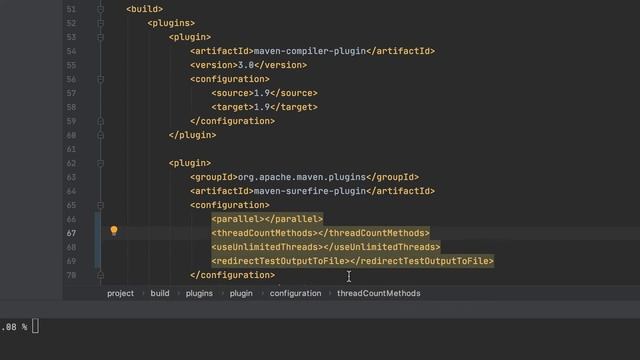Place cursor inside threadCountMethods tag

[x=318, y=233]
